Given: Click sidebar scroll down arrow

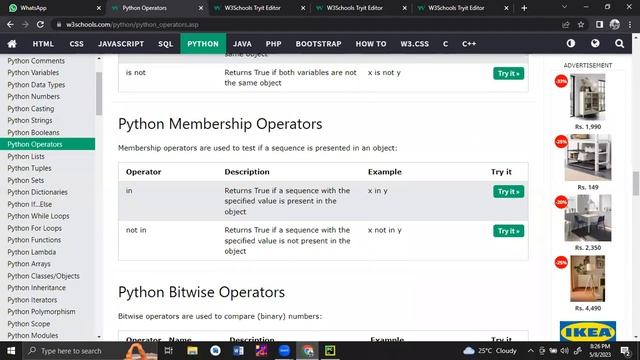Looking at the screenshot, I should tap(99, 337).
